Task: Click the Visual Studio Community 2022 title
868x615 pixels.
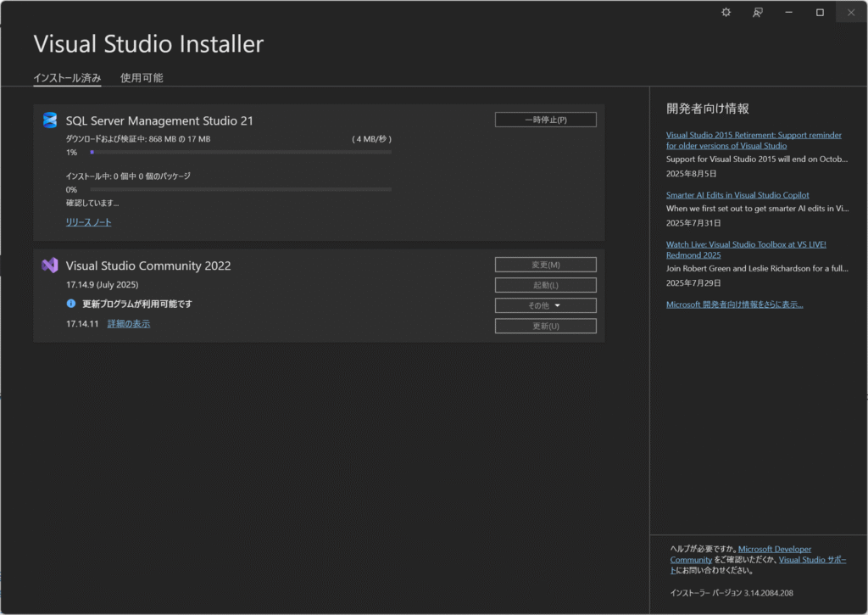Action: tap(148, 266)
